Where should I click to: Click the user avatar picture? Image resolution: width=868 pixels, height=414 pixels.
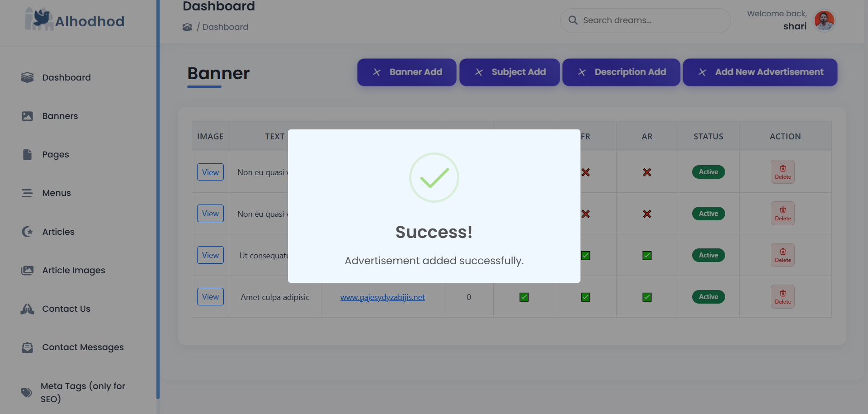pos(824,20)
